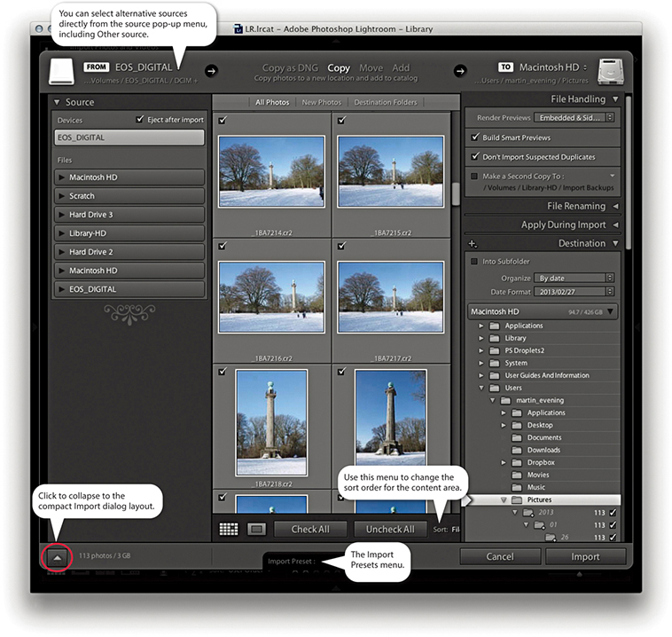Select Grid view icon in toolbar
The height and width of the screenshot is (637, 672).
pyautogui.click(x=229, y=529)
